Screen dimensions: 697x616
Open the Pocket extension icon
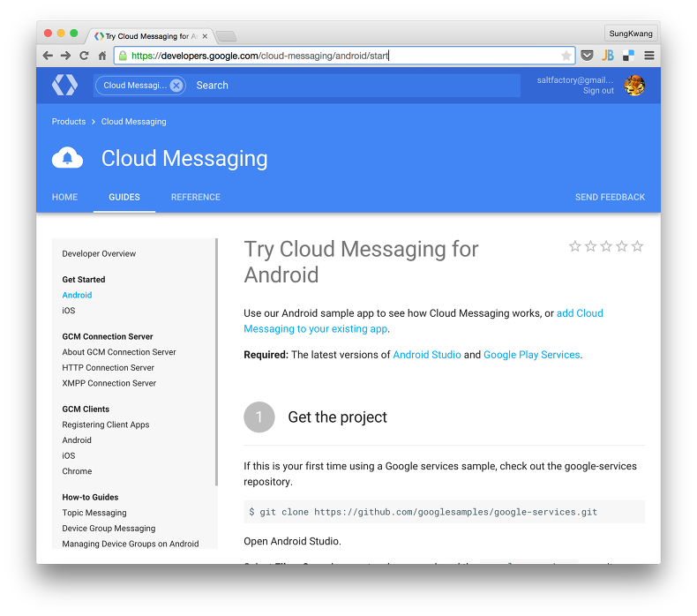coord(588,56)
